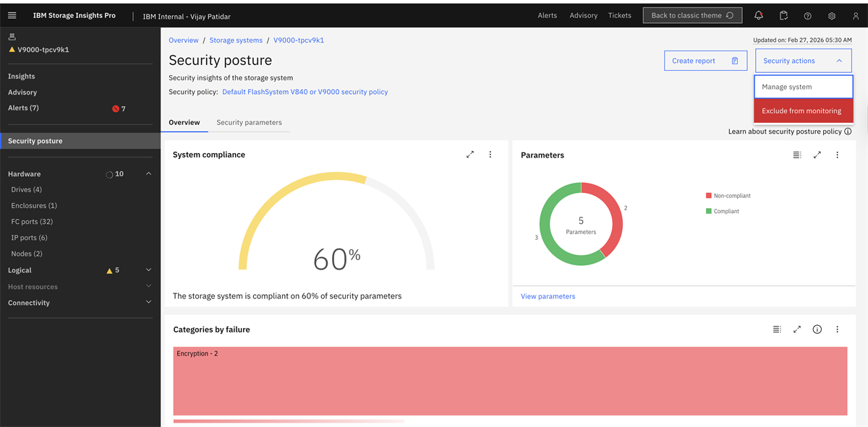Image resolution: width=868 pixels, height=427 pixels.
Task: Click the V9000-tpcv9k1 sidebar system name
Action: point(43,50)
